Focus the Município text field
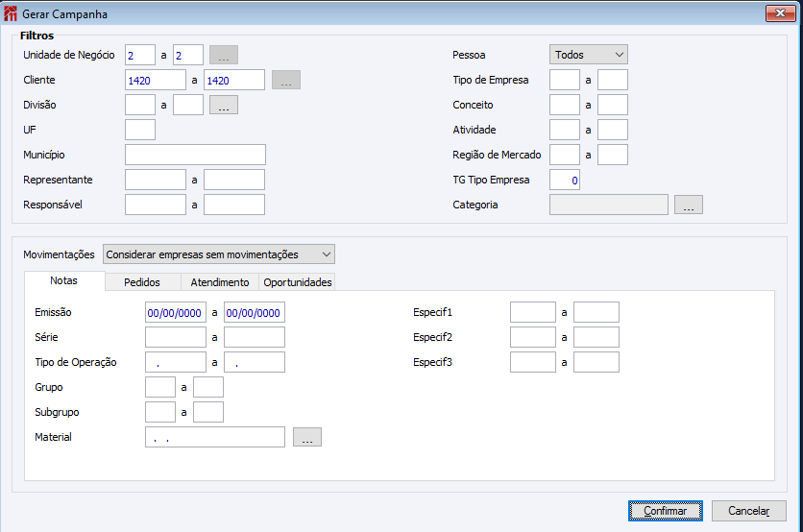This screenshot has height=532, width=803. [195, 155]
